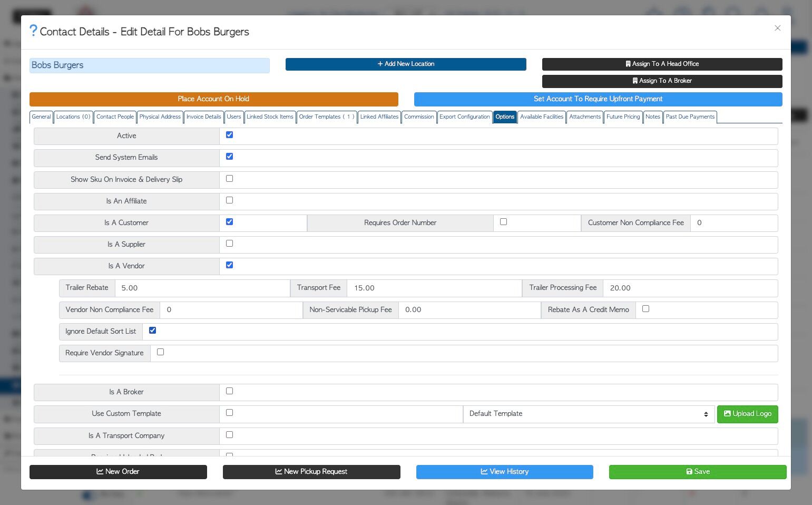The width and height of the screenshot is (812, 505).
Task: Click Assign To A Broker button
Action: click(x=662, y=81)
